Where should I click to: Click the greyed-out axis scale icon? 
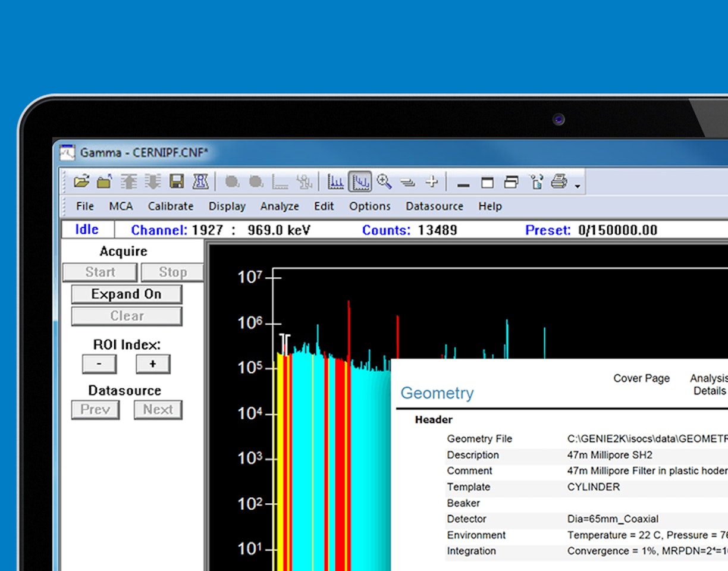pos(280,182)
